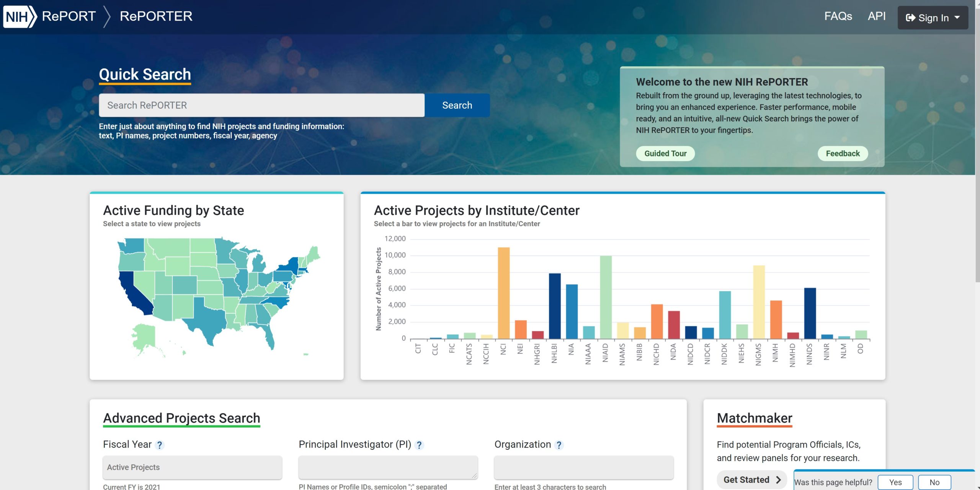Focus the Organization search field
Image resolution: width=980 pixels, height=490 pixels.
click(x=584, y=467)
